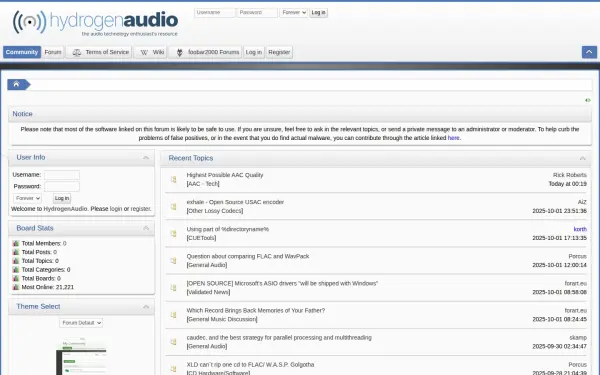The width and height of the screenshot is (600, 375).
Task: Click the Most Online stats icon
Action: click(16, 287)
